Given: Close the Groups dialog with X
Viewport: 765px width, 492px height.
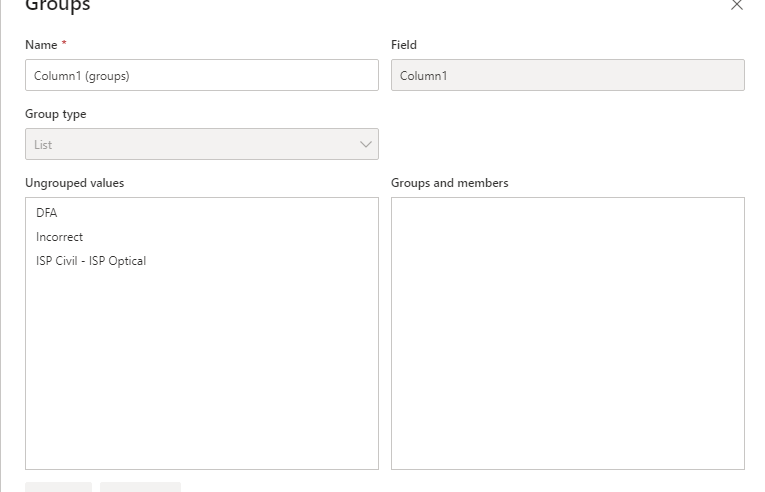Looking at the screenshot, I should 737,5.
